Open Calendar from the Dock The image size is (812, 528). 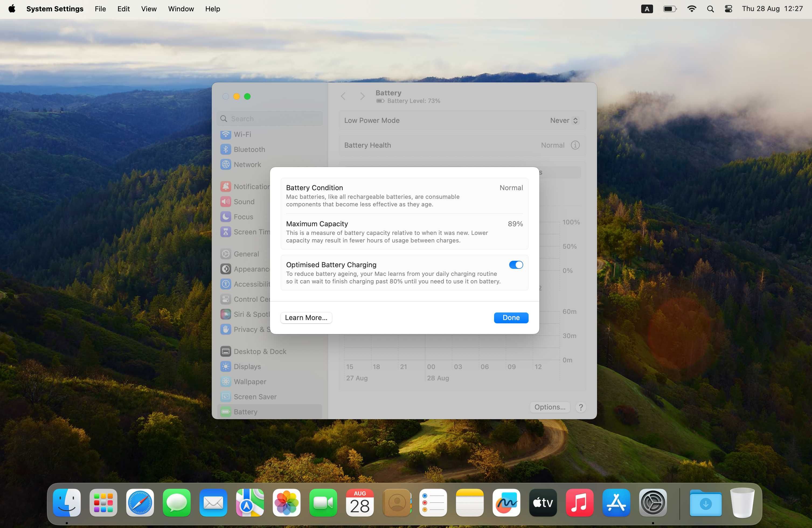pyautogui.click(x=360, y=502)
